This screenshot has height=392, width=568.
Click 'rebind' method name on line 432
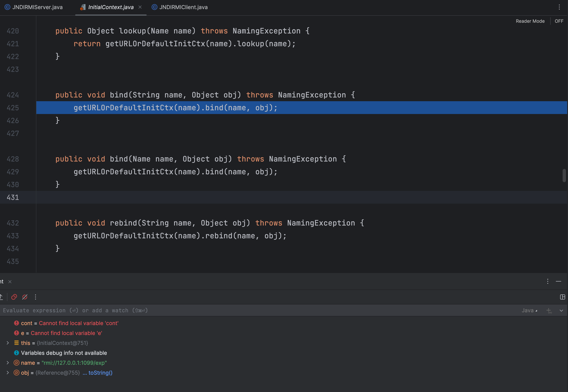124,223
